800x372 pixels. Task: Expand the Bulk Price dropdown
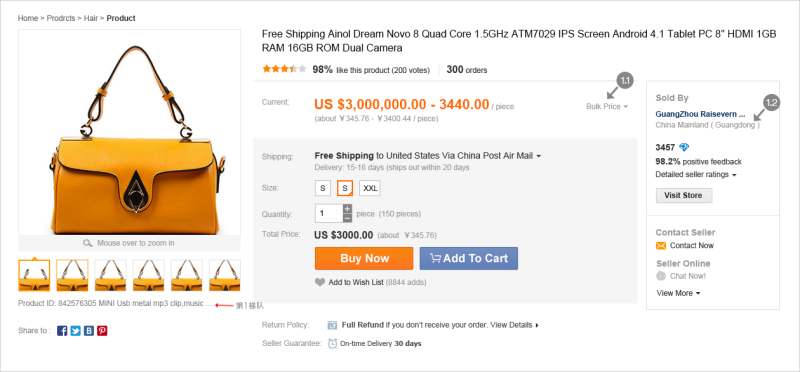pyautogui.click(x=607, y=107)
